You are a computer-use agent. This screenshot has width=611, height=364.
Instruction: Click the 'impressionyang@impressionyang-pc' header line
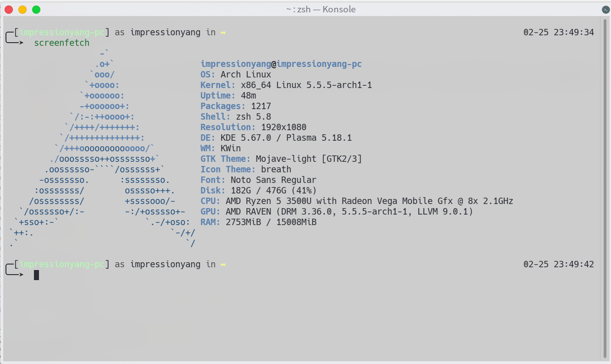281,64
